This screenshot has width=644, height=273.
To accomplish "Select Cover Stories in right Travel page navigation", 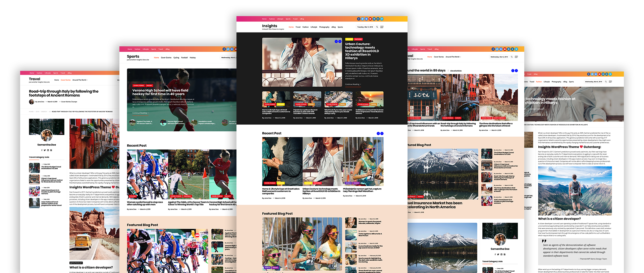I will click(x=439, y=57).
